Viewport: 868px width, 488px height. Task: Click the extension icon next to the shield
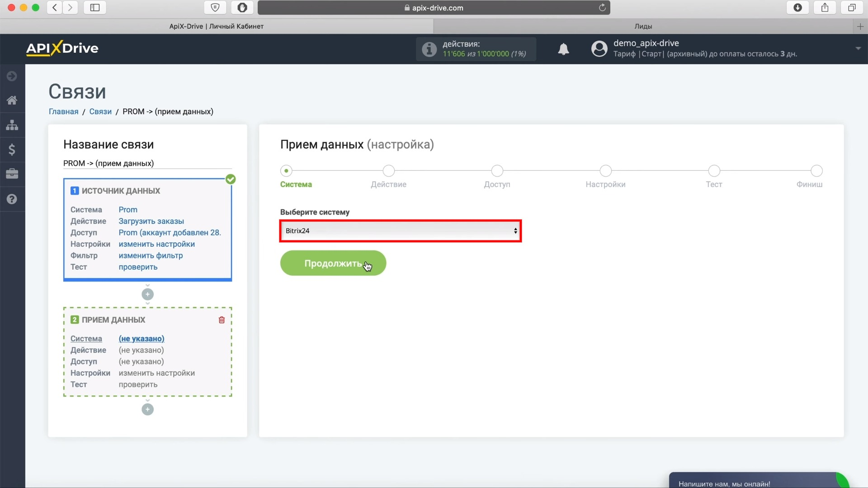coord(242,8)
